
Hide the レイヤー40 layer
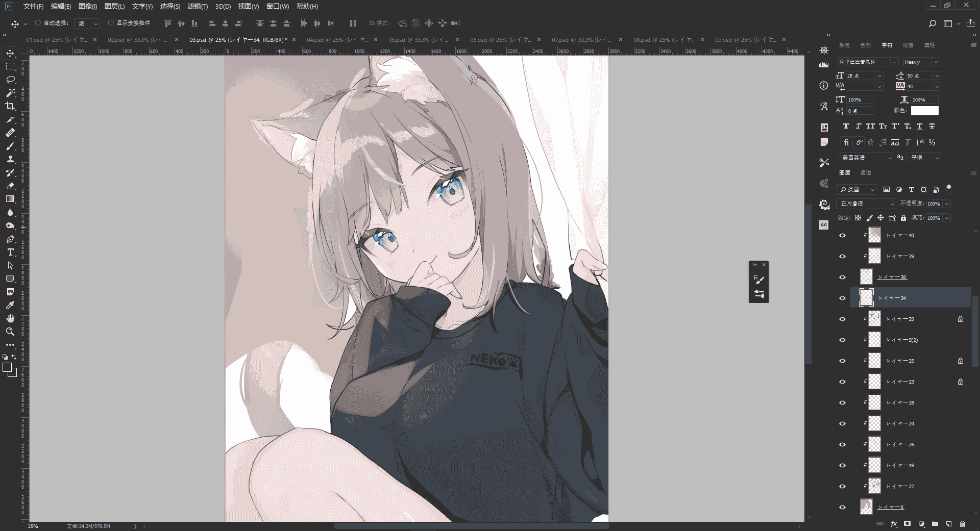click(843, 236)
